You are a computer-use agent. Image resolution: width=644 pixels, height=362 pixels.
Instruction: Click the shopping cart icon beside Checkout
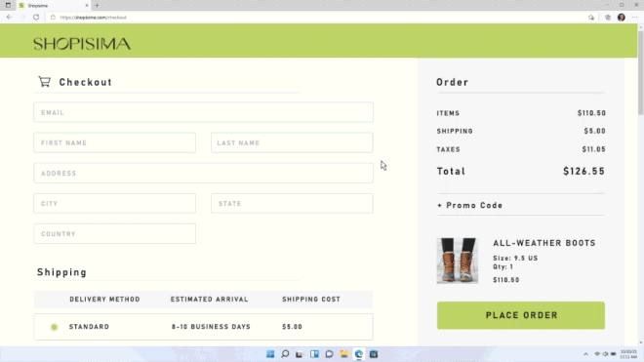click(44, 81)
